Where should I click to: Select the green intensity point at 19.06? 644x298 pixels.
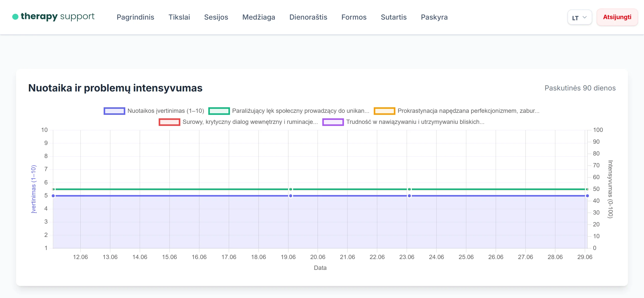coord(291,189)
